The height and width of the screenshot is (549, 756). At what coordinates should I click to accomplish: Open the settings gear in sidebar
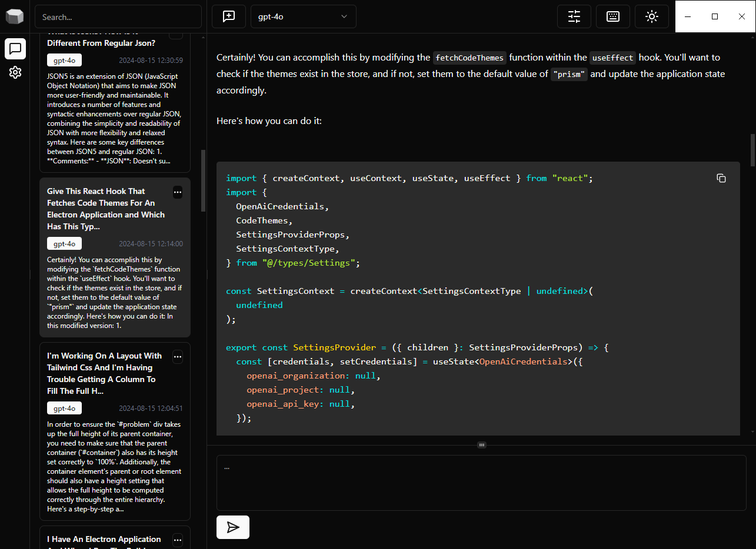(x=15, y=72)
